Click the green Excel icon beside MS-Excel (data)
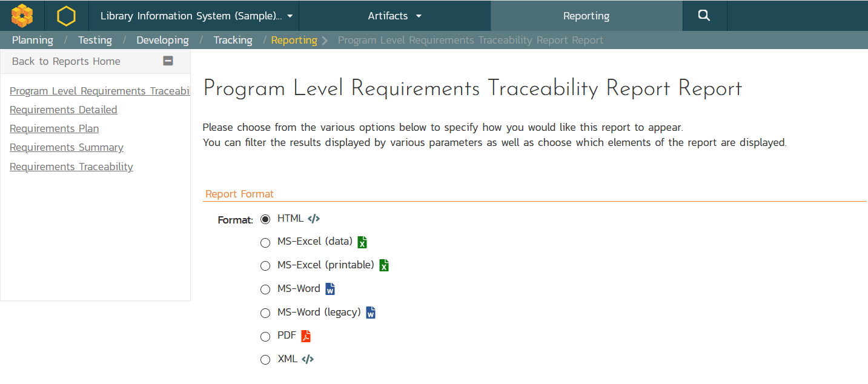 point(362,242)
